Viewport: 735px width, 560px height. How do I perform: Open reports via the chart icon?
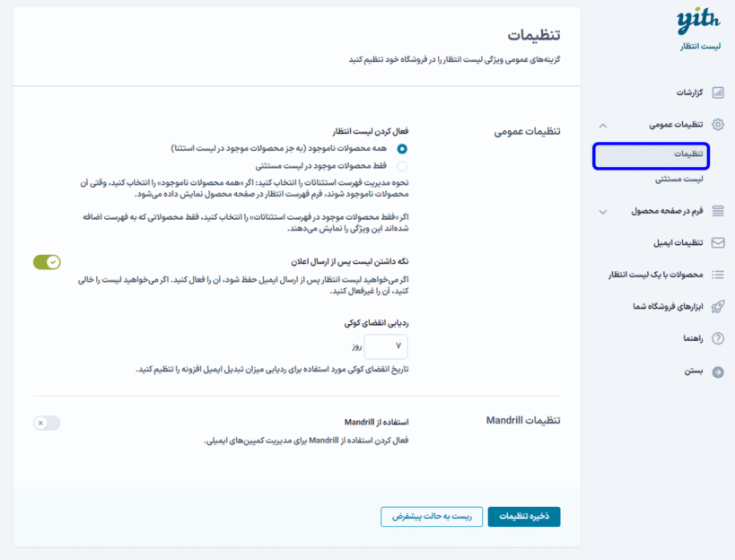pyautogui.click(x=718, y=92)
